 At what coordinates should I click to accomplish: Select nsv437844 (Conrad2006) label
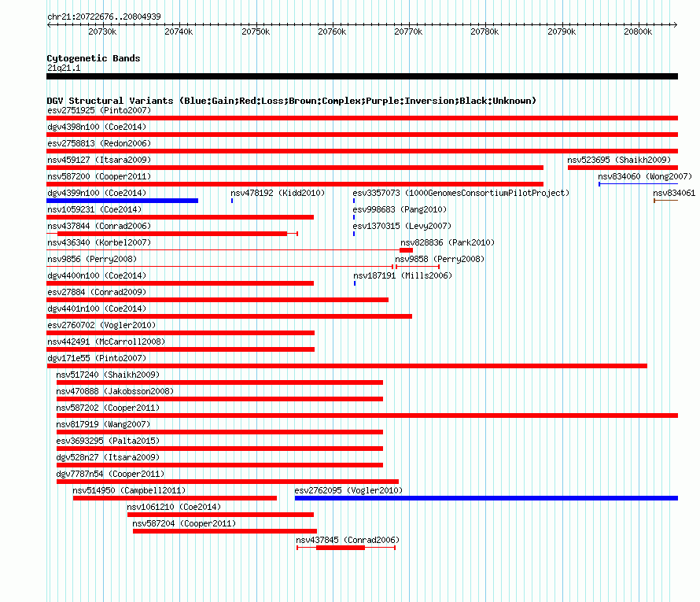[99, 226]
